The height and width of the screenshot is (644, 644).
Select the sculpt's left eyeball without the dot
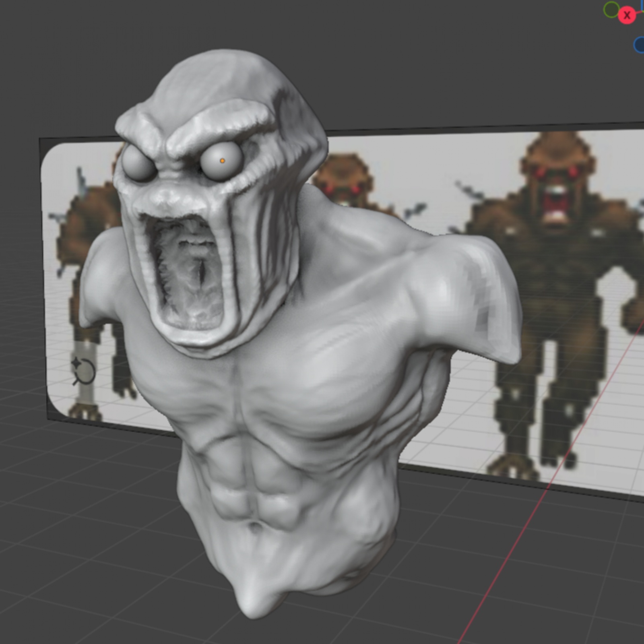(137, 163)
